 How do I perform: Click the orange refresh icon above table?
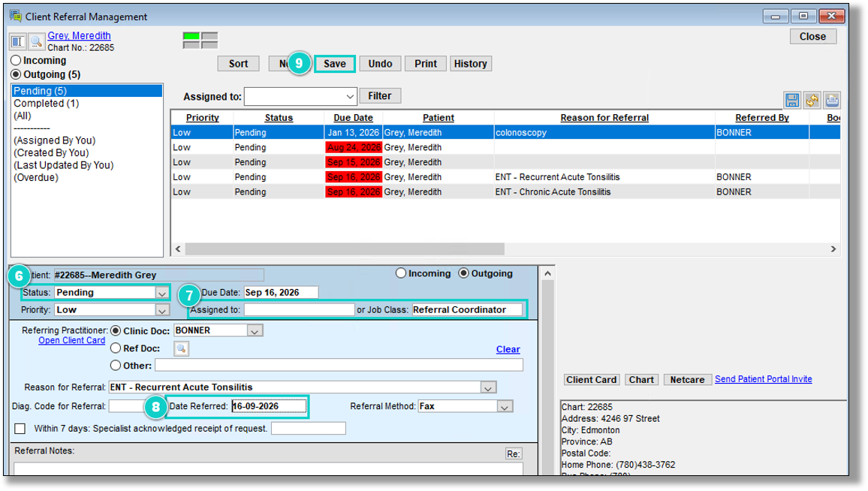click(x=812, y=100)
